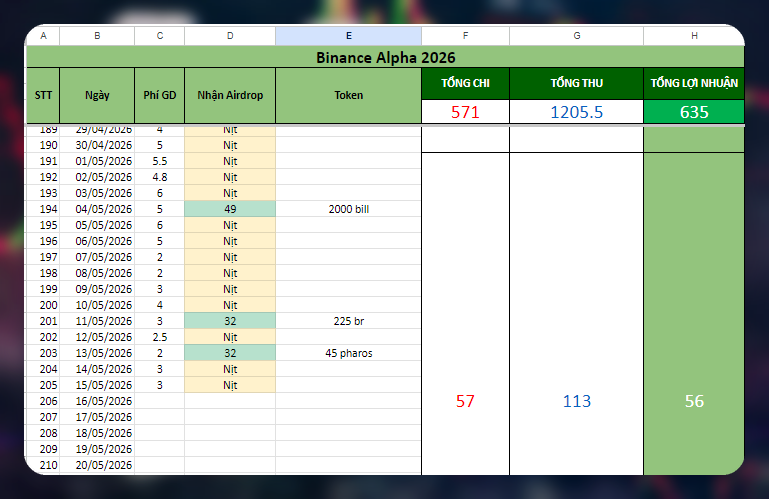
Task: Select the monthly profit cell 56
Action: click(694, 313)
